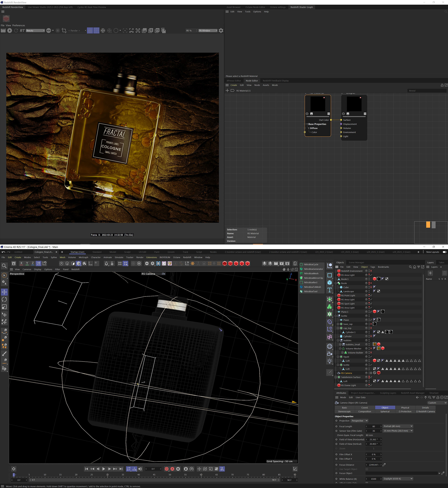Toggle New Layouts switch

tap(444, 252)
